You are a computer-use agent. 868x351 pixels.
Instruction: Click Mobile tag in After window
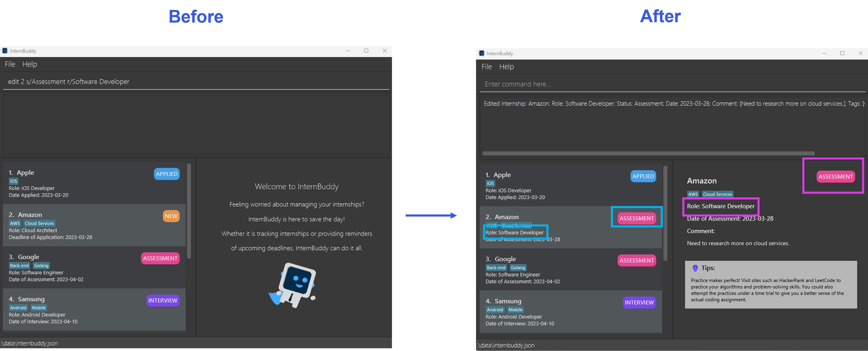[x=516, y=310]
